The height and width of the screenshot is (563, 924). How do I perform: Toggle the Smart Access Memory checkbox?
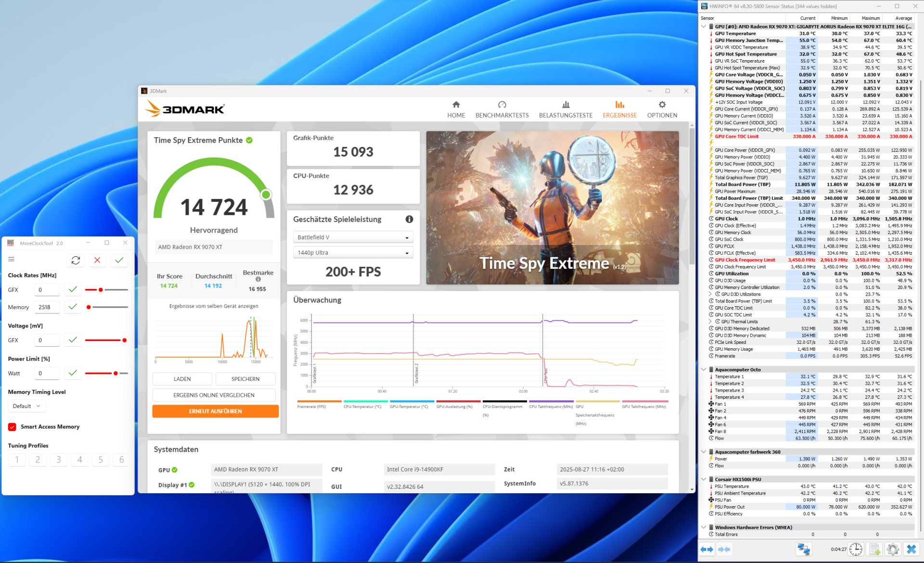[x=13, y=427]
